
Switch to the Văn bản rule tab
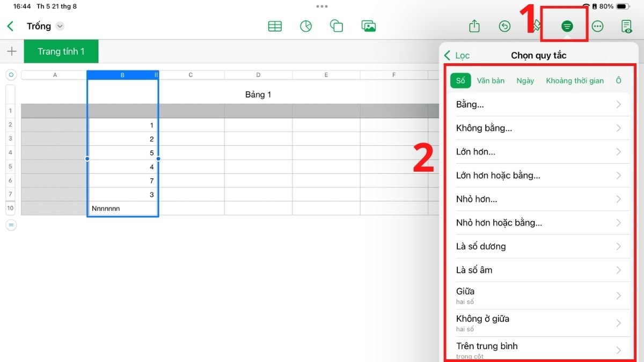click(x=491, y=80)
